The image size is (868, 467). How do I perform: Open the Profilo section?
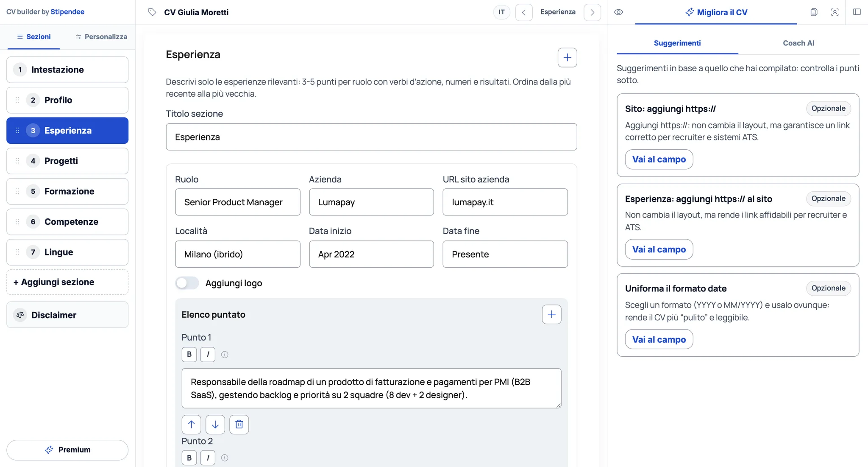pos(67,100)
